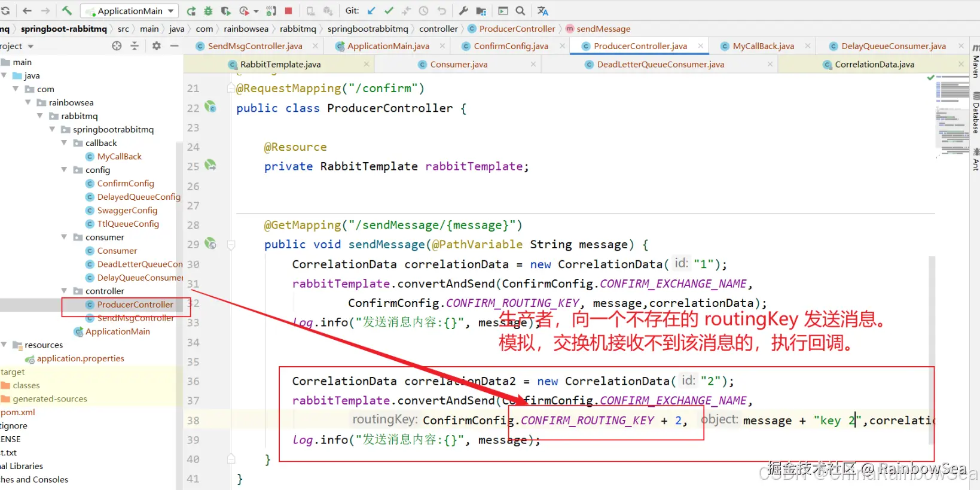Select DelayedQueueConfig in project tree
Viewport: 980px width, 490px height.
pyautogui.click(x=132, y=197)
